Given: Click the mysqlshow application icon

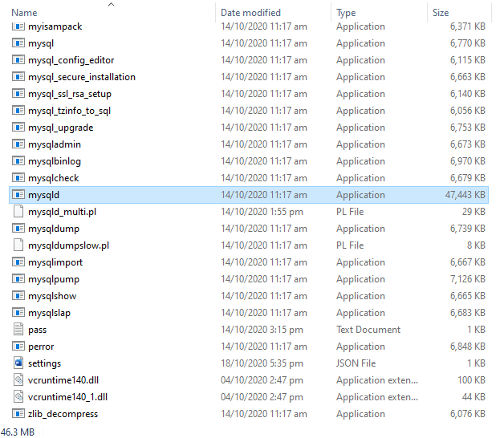Looking at the screenshot, I should (x=18, y=295).
